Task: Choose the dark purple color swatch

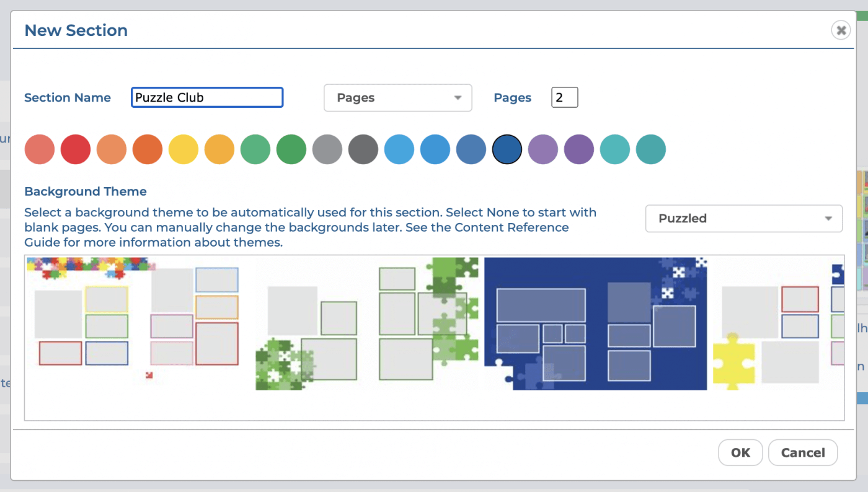Action: [579, 149]
